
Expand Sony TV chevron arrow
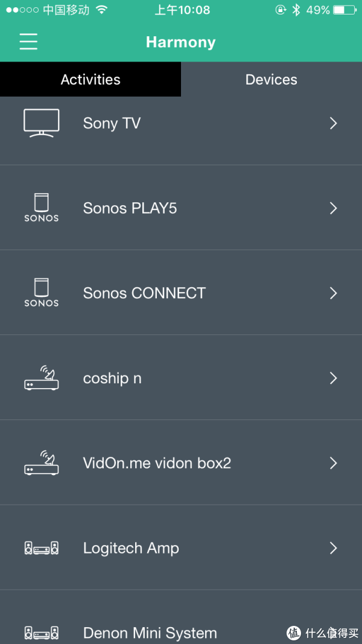(x=333, y=123)
